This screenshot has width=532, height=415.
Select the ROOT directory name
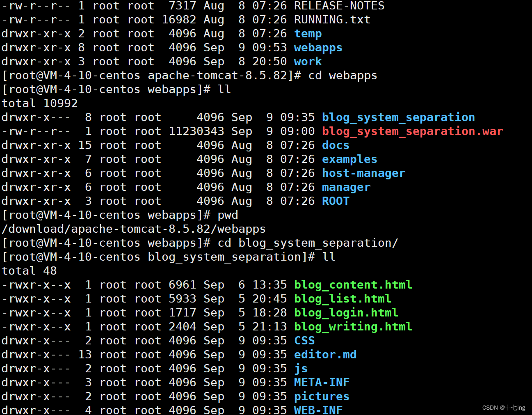pos(336,201)
